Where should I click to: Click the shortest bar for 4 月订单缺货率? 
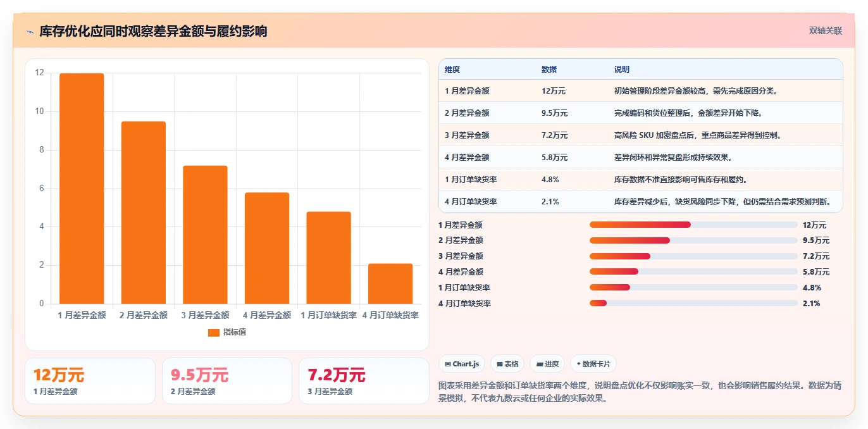[x=390, y=283]
